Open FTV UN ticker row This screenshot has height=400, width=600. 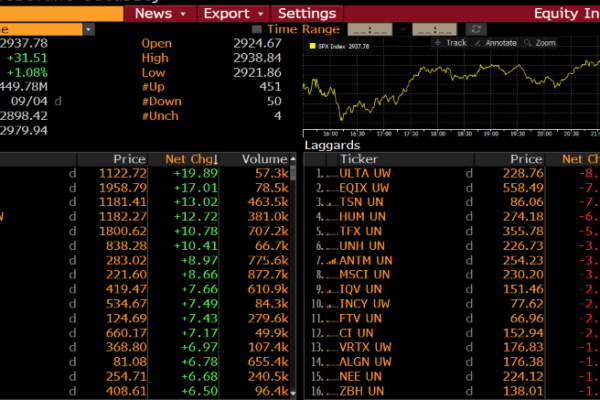click(x=360, y=318)
